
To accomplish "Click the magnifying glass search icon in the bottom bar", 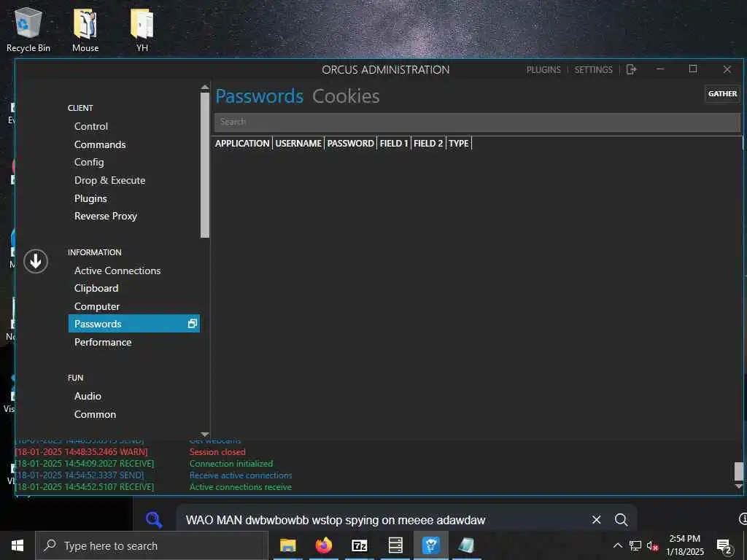I will 621,519.
